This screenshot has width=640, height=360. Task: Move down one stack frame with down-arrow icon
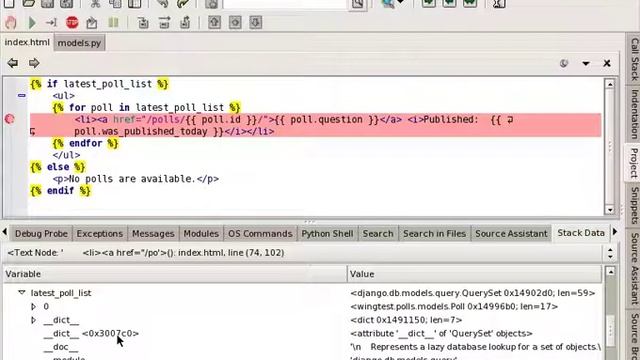coord(256,22)
